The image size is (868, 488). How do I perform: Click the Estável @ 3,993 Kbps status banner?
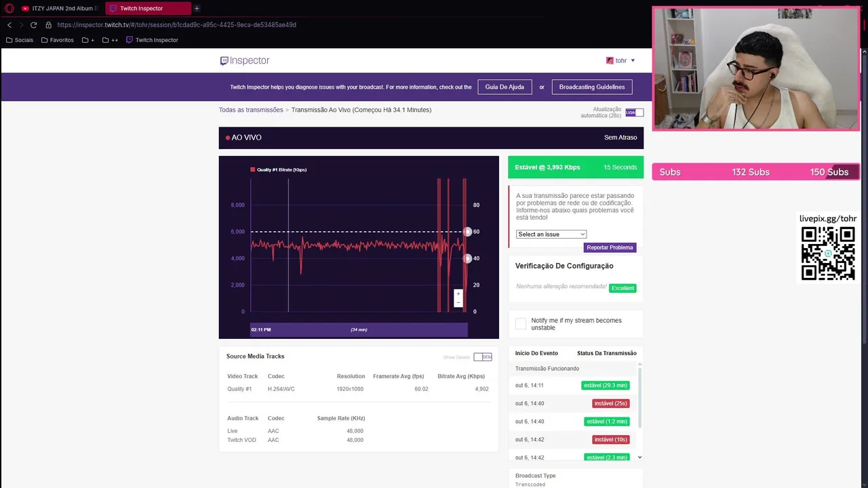(576, 167)
